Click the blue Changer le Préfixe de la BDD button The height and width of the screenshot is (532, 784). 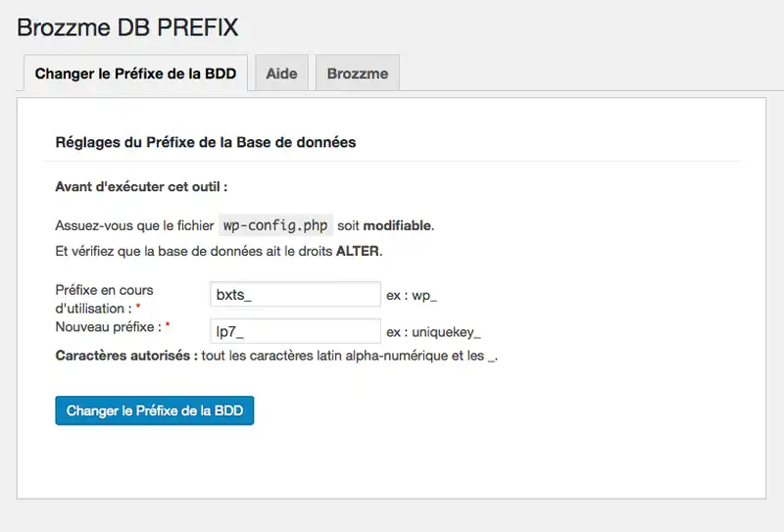155,411
